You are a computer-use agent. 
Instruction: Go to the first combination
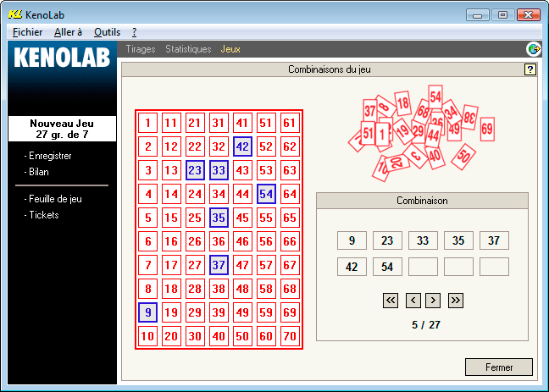click(x=391, y=300)
